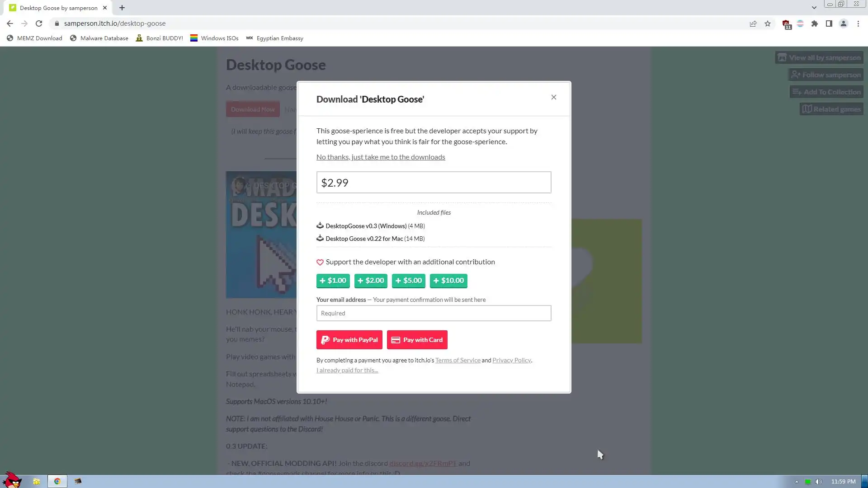The height and width of the screenshot is (488, 868).
Task: Click the email address Required field
Action: point(434,313)
